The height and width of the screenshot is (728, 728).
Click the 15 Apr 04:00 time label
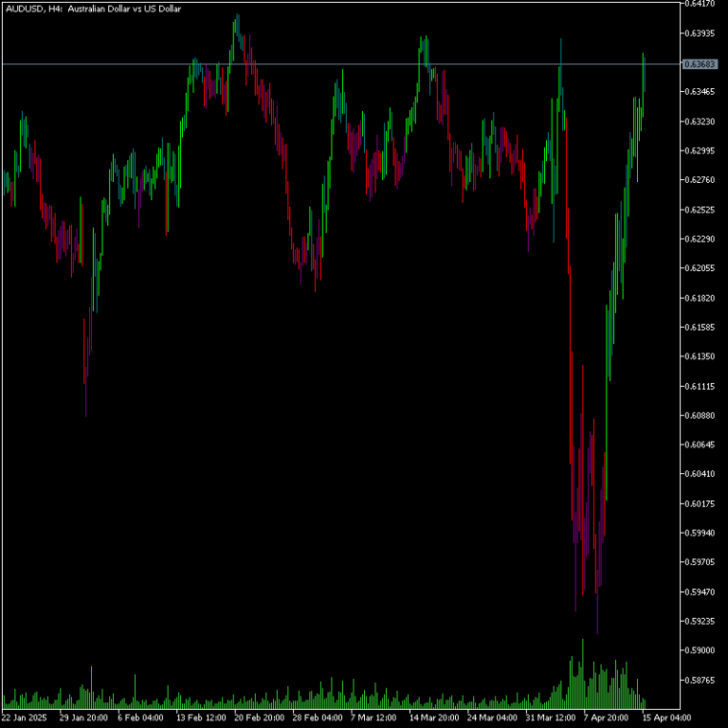668,718
